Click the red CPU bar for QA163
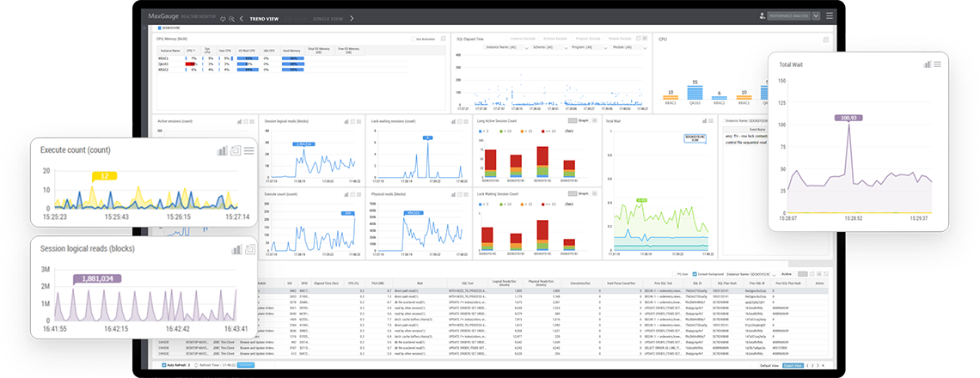The image size is (980, 378). pyautogui.click(x=192, y=64)
